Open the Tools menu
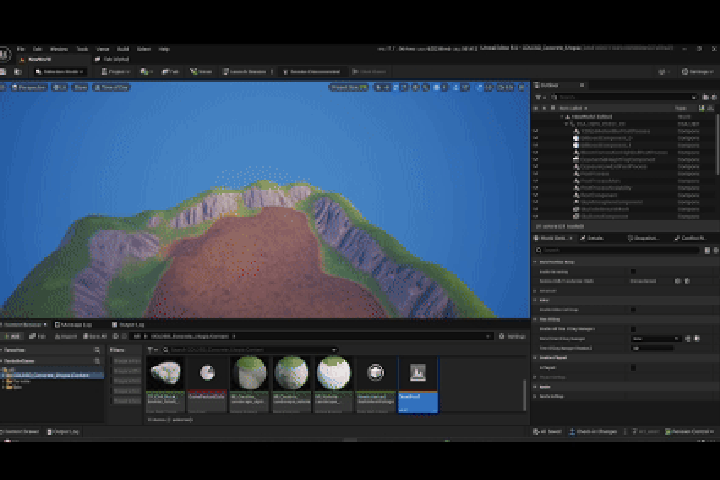 coord(82,49)
